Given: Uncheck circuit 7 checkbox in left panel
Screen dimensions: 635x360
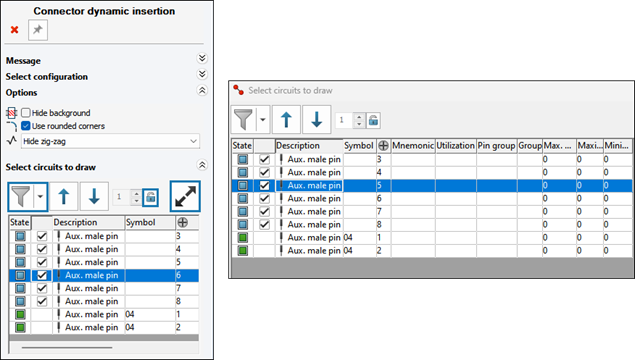Looking at the screenshot, I should click(x=42, y=288).
